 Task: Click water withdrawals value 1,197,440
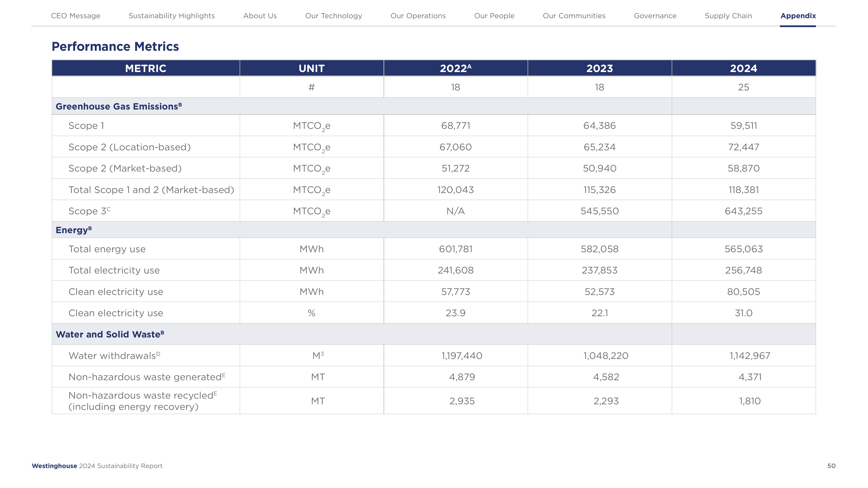(x=462, y=356)
